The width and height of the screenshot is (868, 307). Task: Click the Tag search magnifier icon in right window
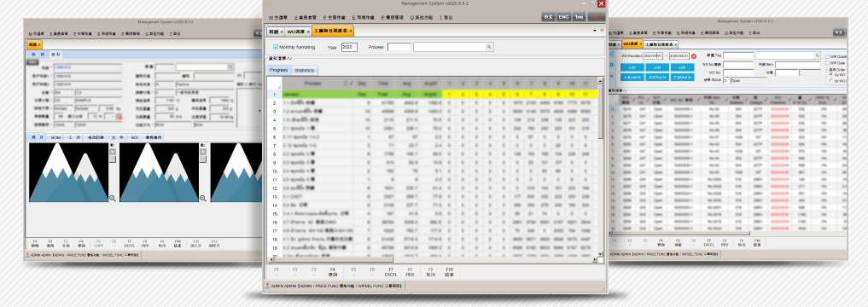tap(817, 56)
